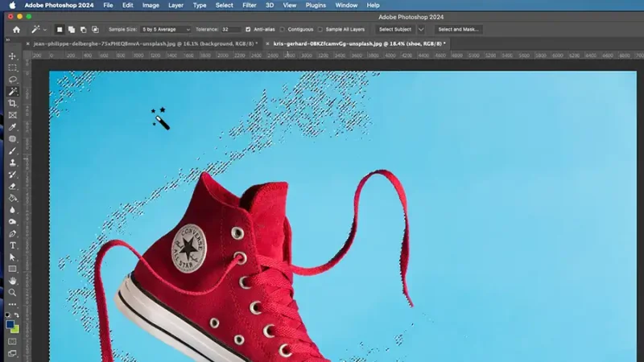Image resolution: width=644 pixels, height=362 pixels.
Task: Select the Crop tool
Action: coord(13,104)
